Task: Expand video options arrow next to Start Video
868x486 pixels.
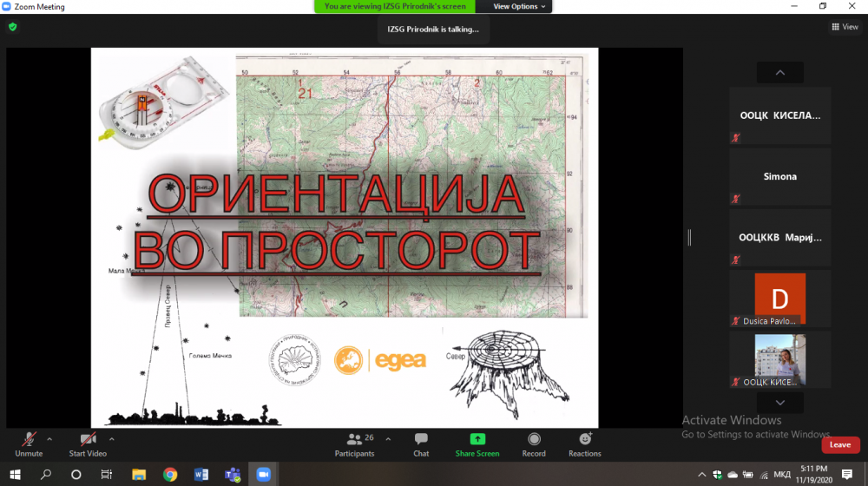Action: pyautogui.click(x=112, y=439)
